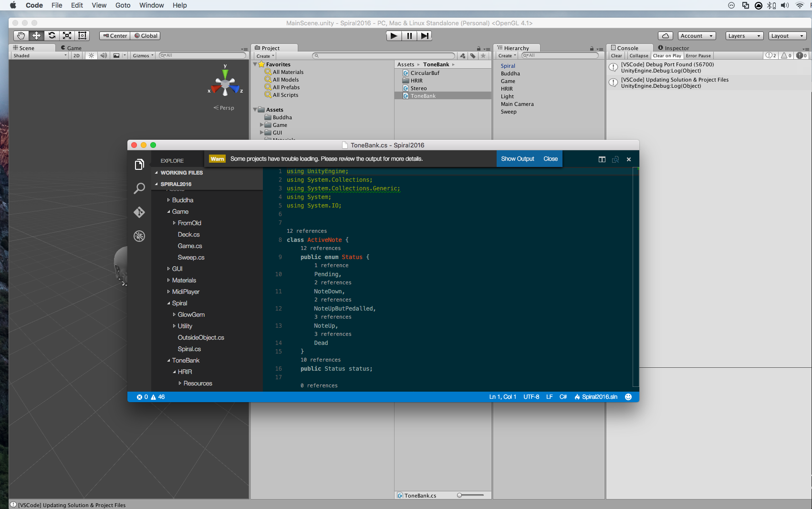The image size is (812, 509).
Task: Click the split editor icon in VS Code
Action: click(x=602, y=159)
